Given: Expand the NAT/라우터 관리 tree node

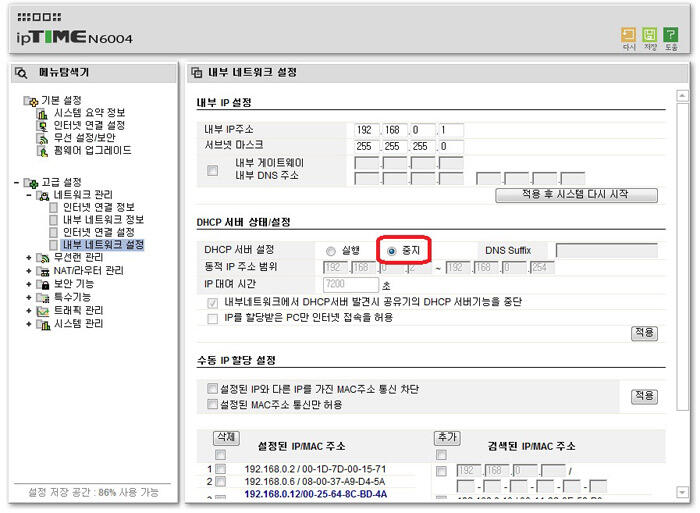Looking at the screenshot, I should pos(29,271).
